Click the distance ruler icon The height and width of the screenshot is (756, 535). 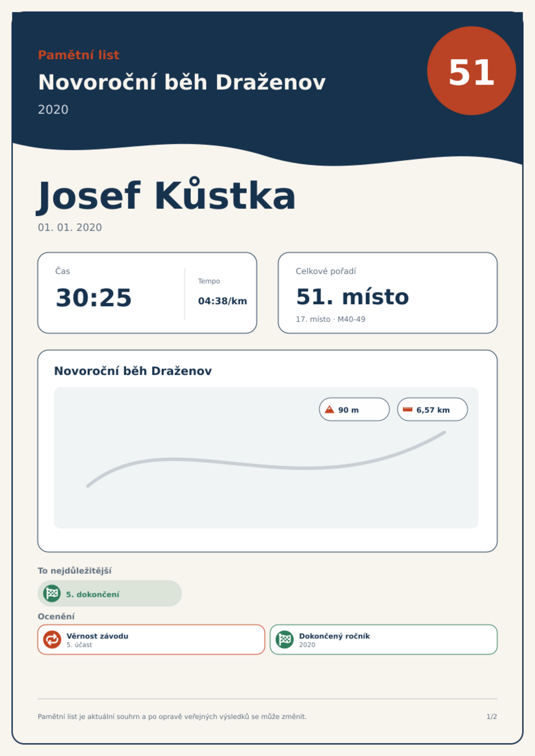[408, 409]
